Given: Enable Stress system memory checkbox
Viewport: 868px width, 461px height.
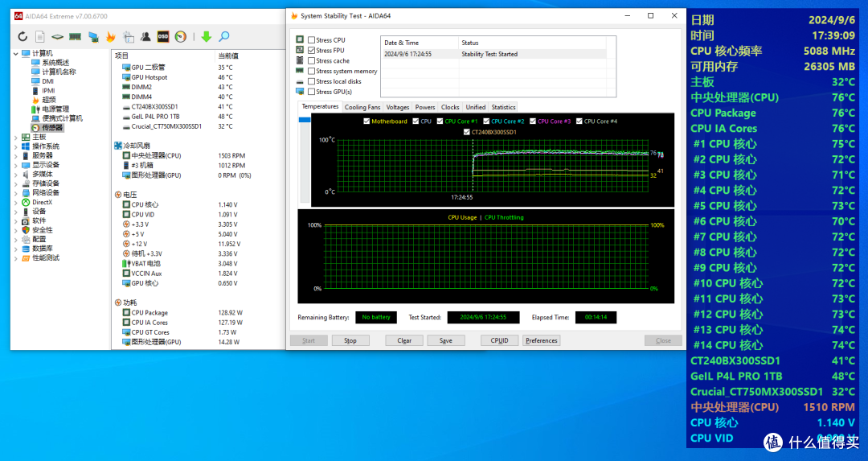Looking at the screenshot, I should pyautogui.click(x=312, y=71).
